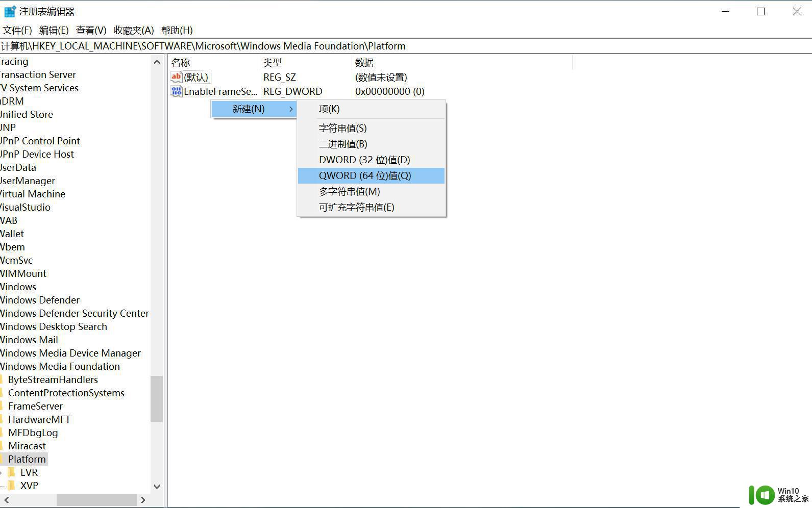Select the Wallet key
Viewport: 812px width, 508px height.
tap(12, 234)
